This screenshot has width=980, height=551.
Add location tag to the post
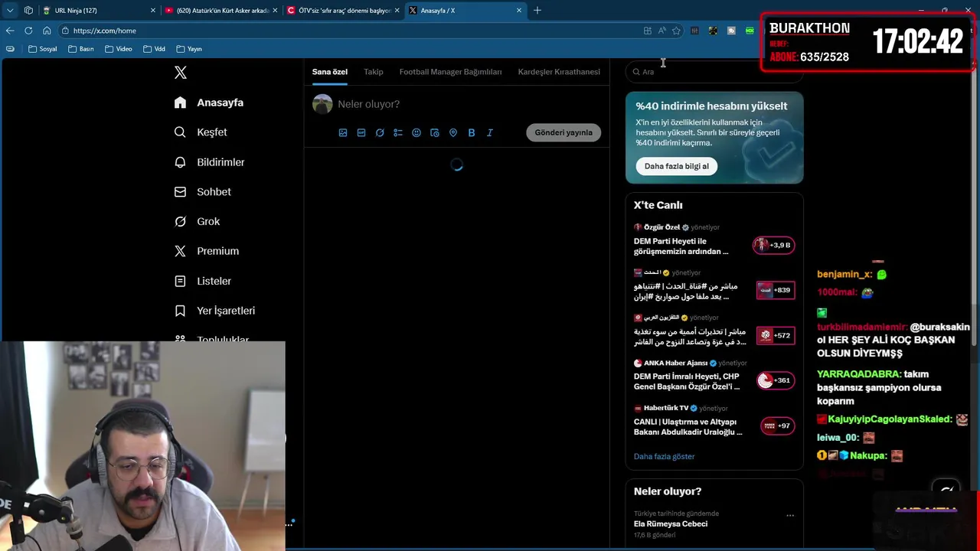453,132
